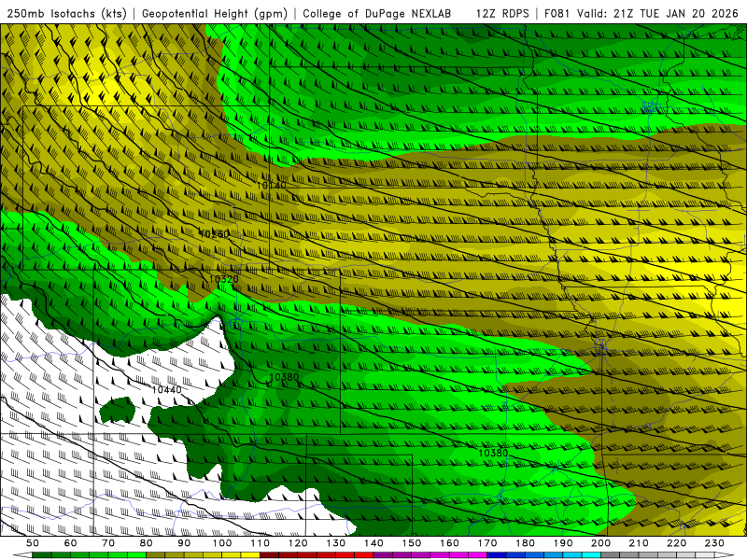Click the '12Z RDPS' model run label
This screenshot has width=747, height=560.
click(502, 13)
